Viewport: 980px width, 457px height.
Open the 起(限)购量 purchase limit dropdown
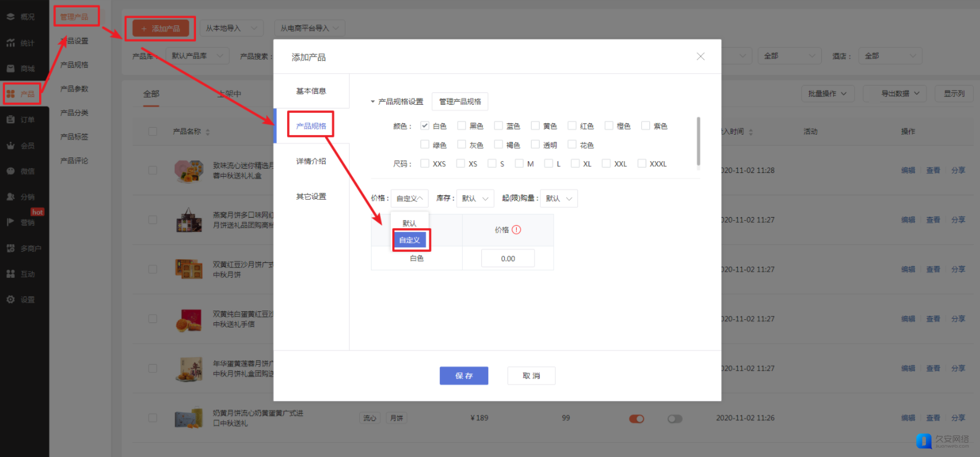(x=559, y=198)
